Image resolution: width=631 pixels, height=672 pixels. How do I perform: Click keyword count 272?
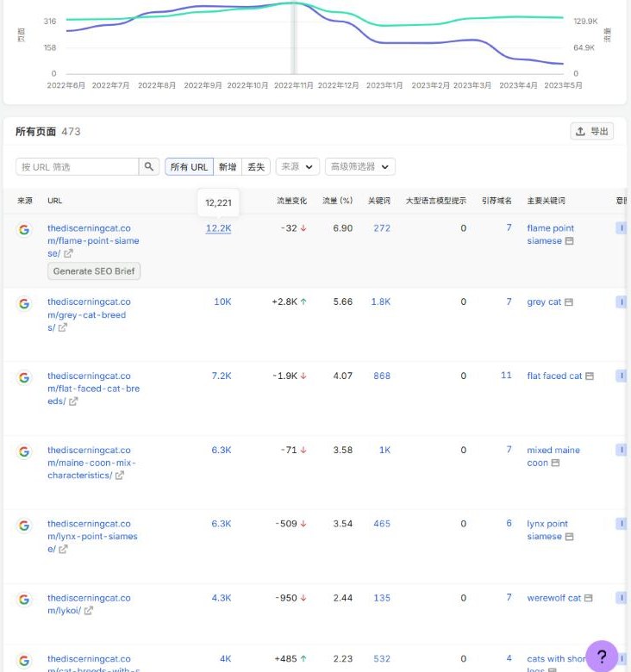coord(382,228)
